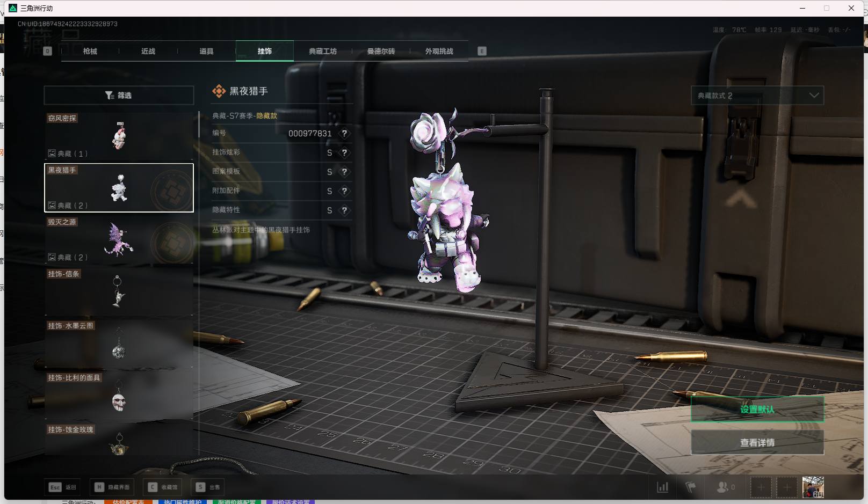Click the first empty teammate slot plus
Image resolution: width=868 pixels, height=504 pixels.
[761, 487]
